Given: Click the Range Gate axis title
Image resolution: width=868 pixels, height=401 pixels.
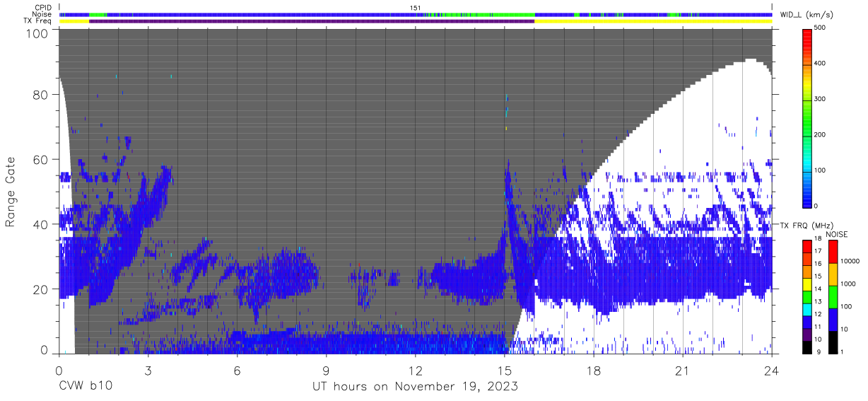Looking at the screenshot, I should tap(11, 192).
